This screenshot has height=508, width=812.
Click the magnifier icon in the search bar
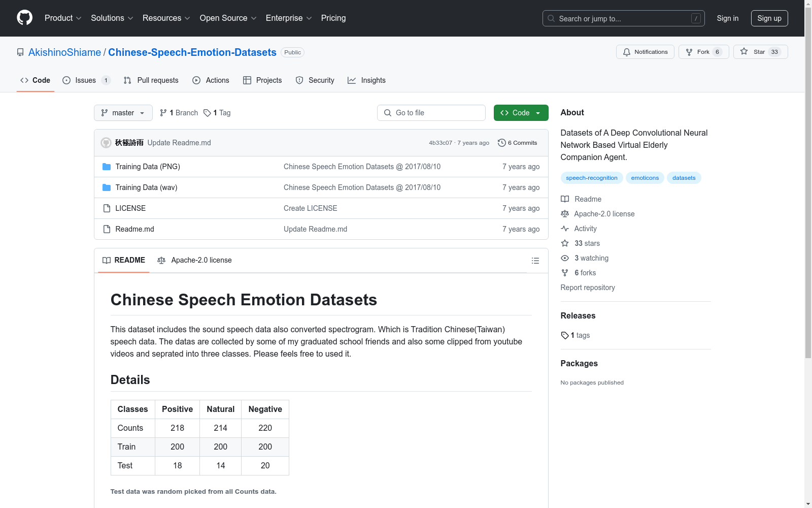pyautogui.click(x=551, y=18)
